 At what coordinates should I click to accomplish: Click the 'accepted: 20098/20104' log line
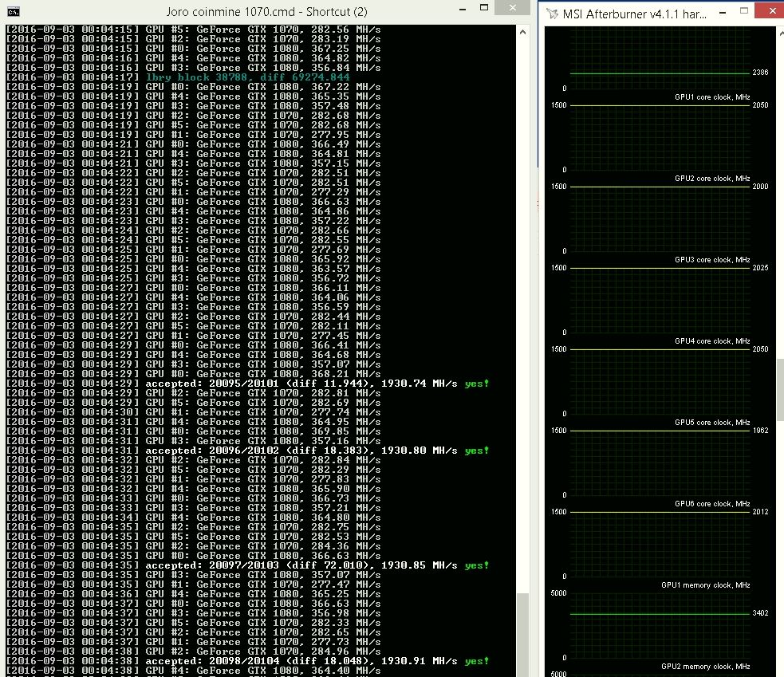click(x=247, y=661)
